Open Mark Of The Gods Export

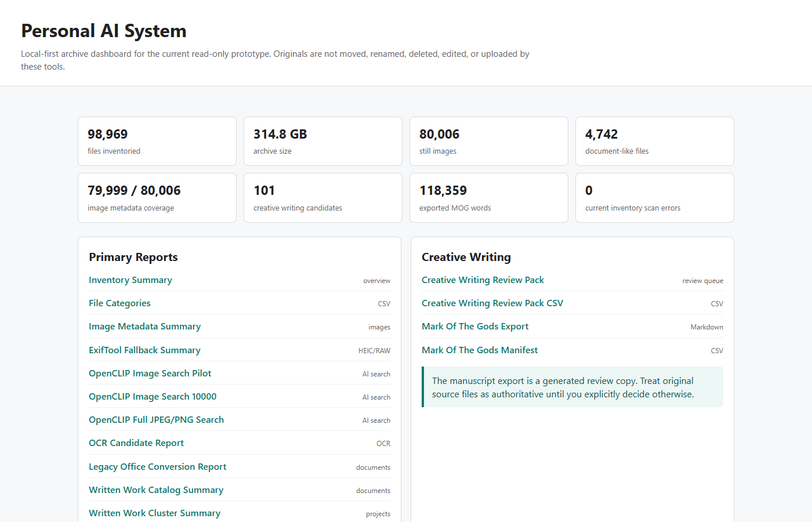[x=475, y=327]
